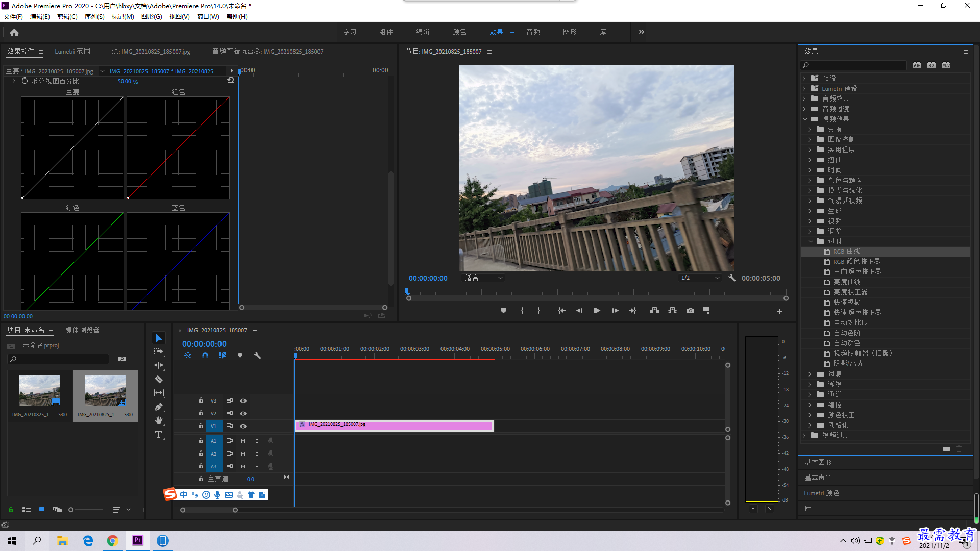Select IMG_20210825_185007.jpg clip in timeline
This screenshot has width=980, height=551.
394,426
